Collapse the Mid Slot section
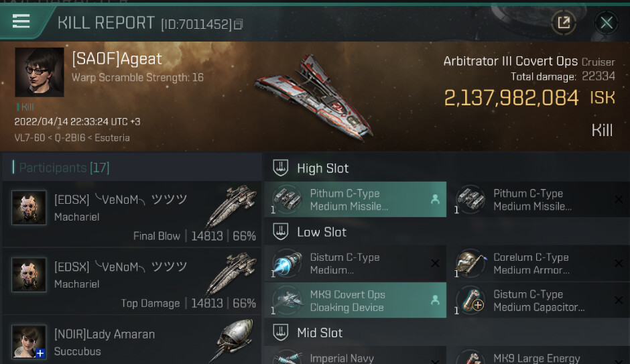 coord(319,332)
